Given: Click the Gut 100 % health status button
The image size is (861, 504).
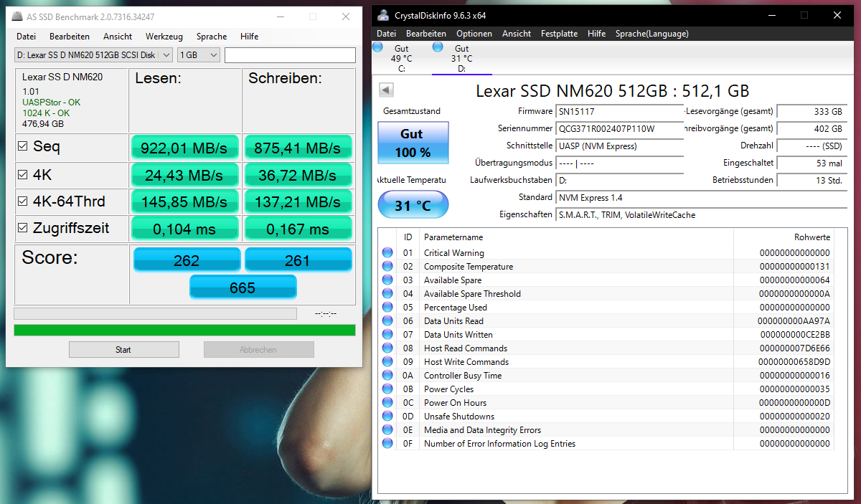Looking at the screenshot, I should [x=413, y=142].
